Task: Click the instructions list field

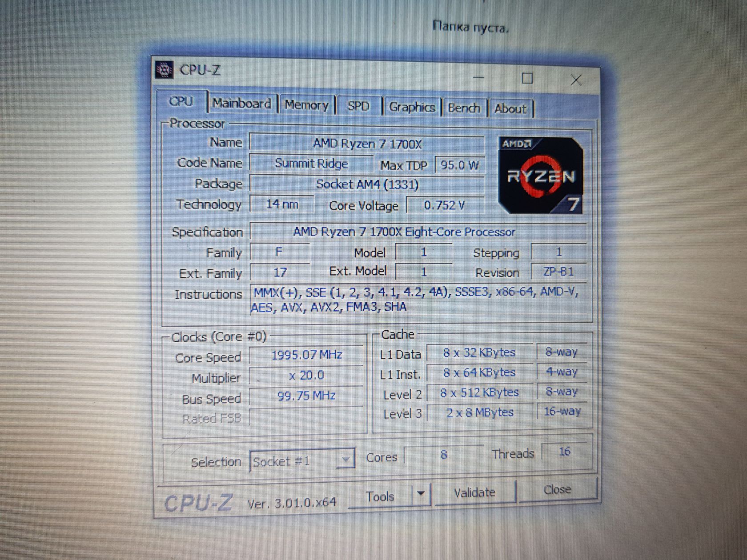Action: coord(418,300)
